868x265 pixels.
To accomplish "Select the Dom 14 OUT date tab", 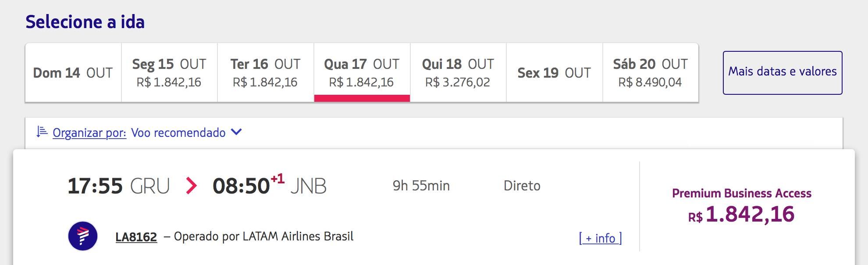I will point(73,73).
